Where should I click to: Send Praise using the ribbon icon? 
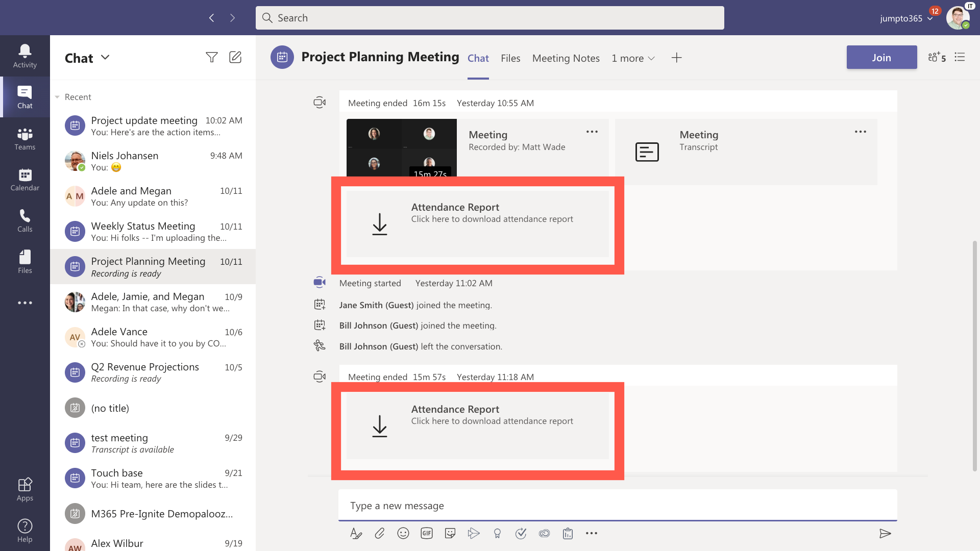[498, 533]
